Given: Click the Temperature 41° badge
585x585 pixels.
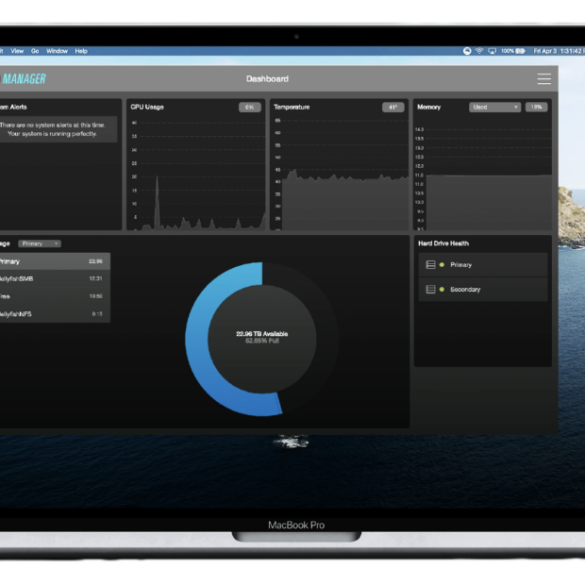Looking at the screenshot, I should point(393,107).
